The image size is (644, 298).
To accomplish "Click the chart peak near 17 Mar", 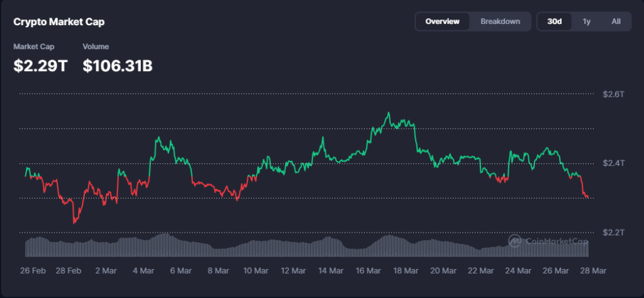I will (x=388, y=113).
